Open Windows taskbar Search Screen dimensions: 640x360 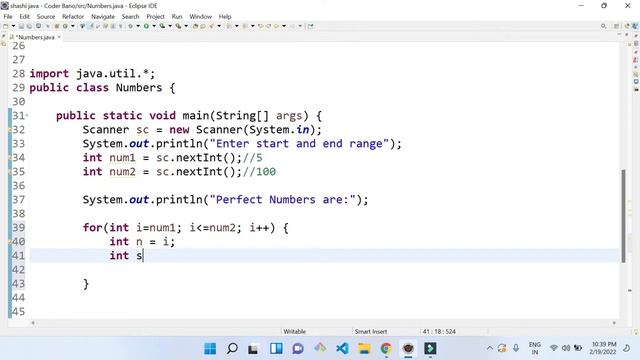point(232,349)
